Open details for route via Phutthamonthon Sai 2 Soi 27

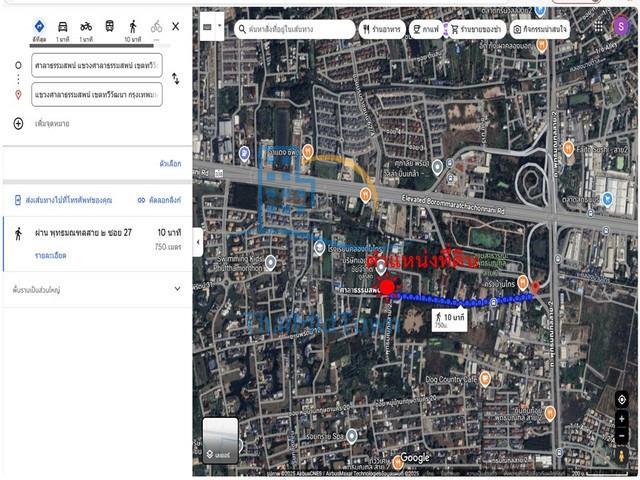click(51, 256)
